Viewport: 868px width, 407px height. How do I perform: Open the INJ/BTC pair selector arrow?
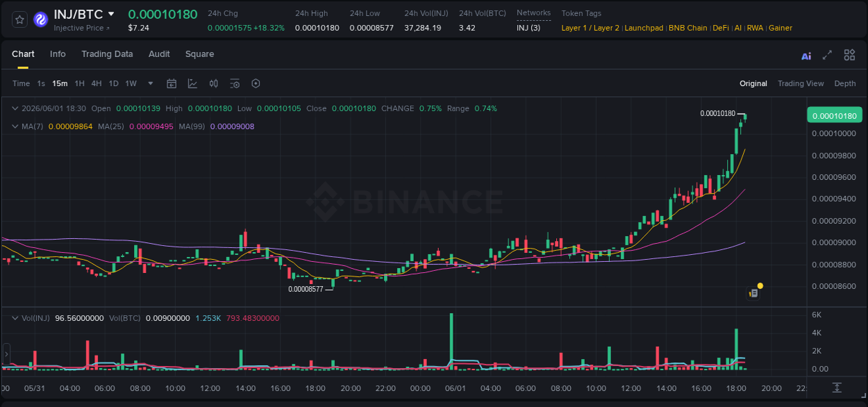[x=111, y=14]
